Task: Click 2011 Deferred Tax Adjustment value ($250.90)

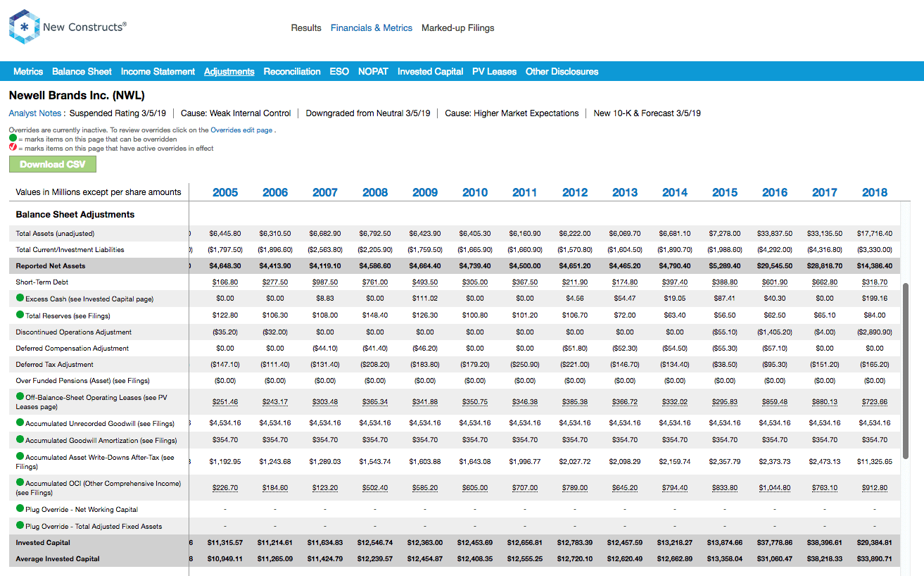Action: click(525, 365)
